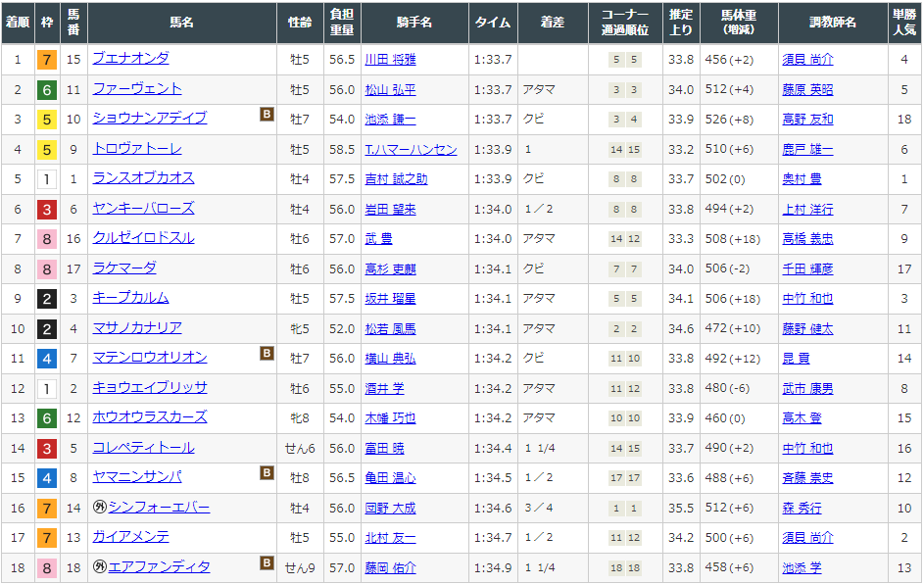Click the green frame 6 badge for ファーヴェント

(45, 90)
